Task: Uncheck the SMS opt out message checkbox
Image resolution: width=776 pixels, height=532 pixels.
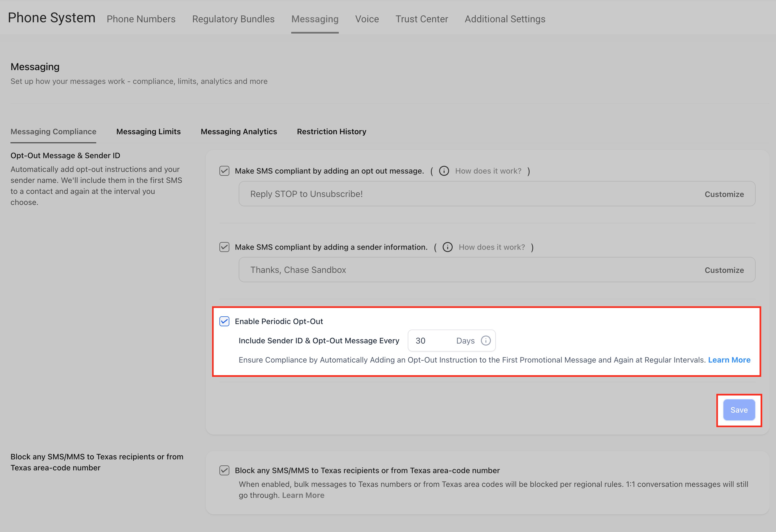Action: coord(224,171)
